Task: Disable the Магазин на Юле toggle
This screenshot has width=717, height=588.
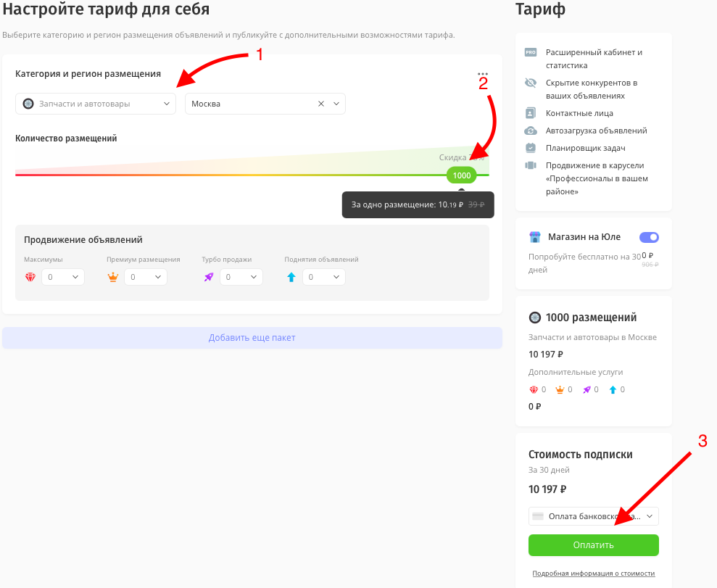Action: pyautogui.click(x=649, y=237)
